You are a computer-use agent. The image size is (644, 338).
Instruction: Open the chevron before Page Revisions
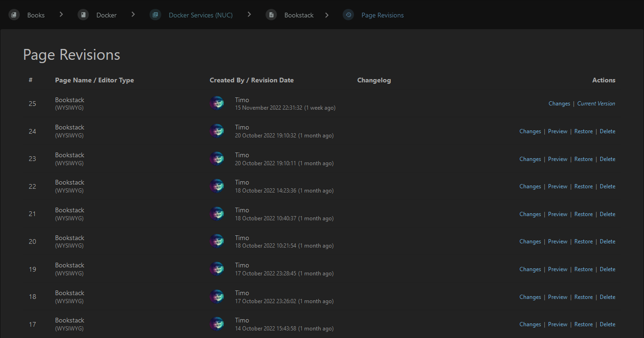click(x=327, y=15)
